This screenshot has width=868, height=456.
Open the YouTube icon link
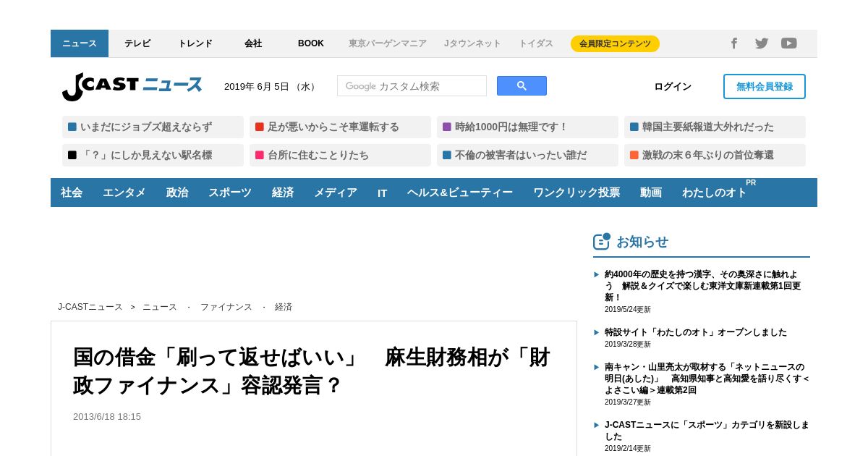789,43
